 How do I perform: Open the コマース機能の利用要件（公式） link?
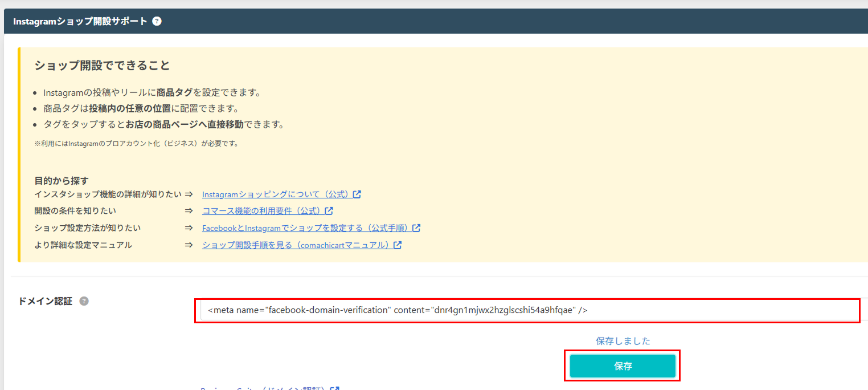click(262, 211)
